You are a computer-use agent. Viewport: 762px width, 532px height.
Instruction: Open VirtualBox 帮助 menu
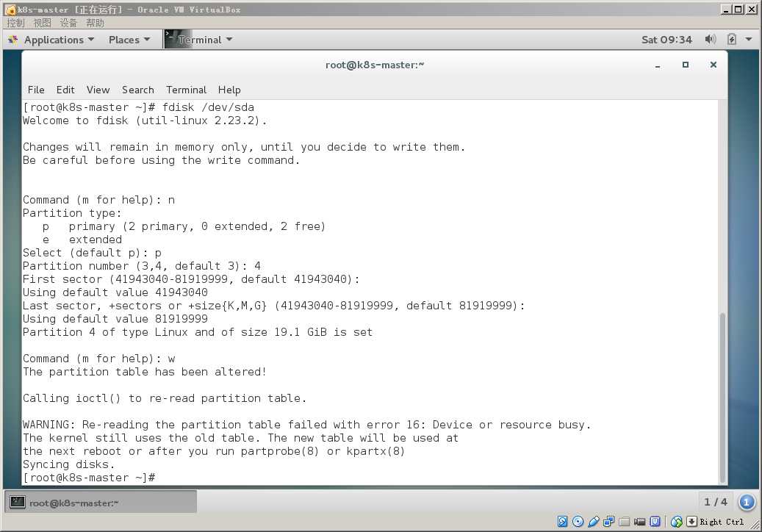(x=96, y=23)
